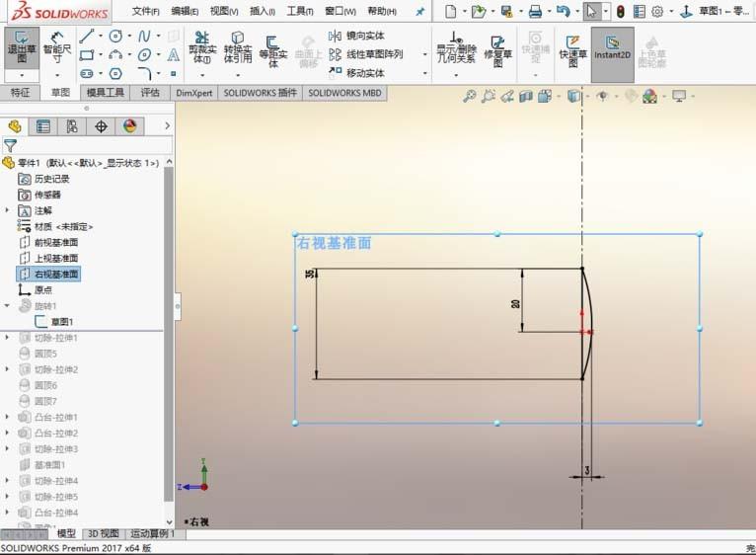Click Offset Entities (等距实体) tool
Image resolution: width=756 pixels, height=555 pixels.
[273, 50]
